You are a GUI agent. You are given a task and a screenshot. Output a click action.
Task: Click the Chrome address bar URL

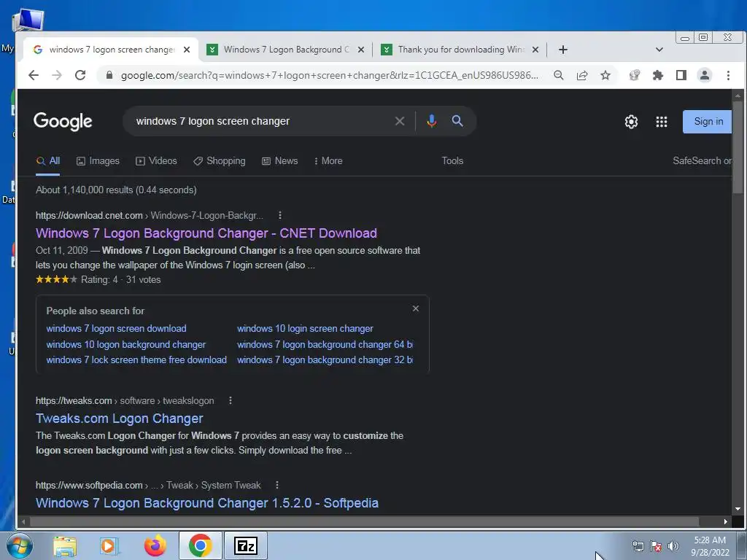[x=329, y=75]
